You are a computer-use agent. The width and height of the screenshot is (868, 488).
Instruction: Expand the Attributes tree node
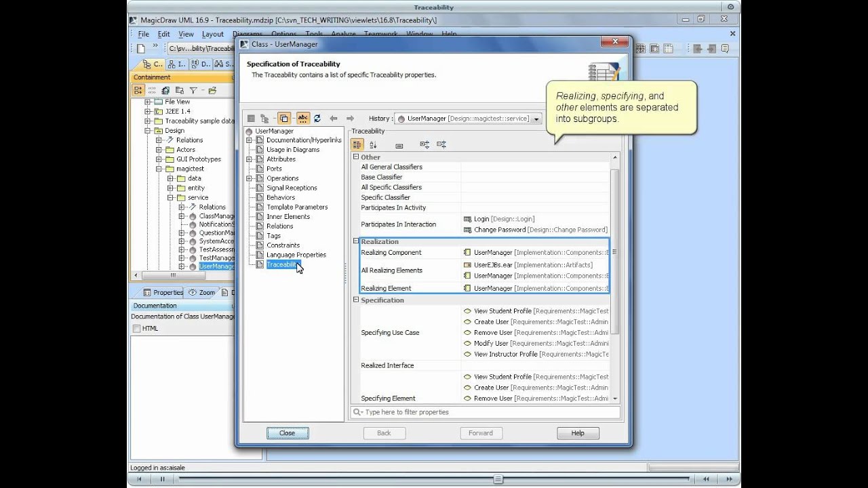point(250,159)
